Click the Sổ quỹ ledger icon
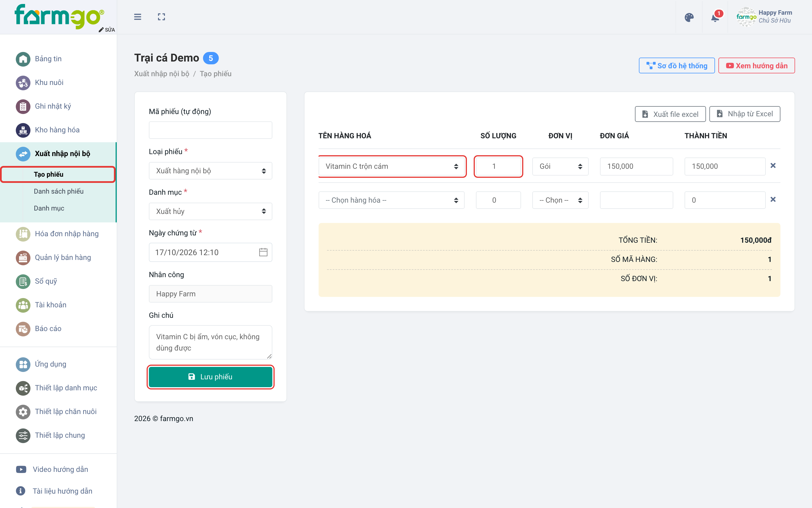This screenshot has height=508, width=812. 23,282
